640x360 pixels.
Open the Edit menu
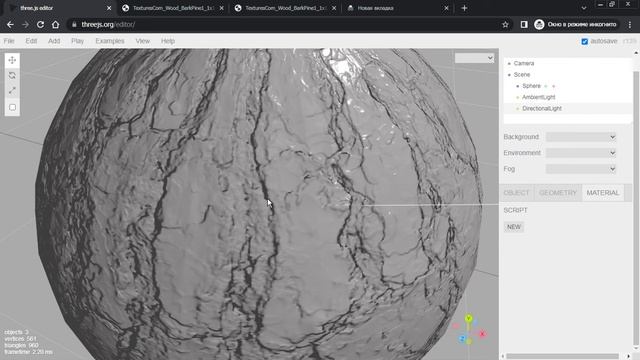(x=31, y=41)
